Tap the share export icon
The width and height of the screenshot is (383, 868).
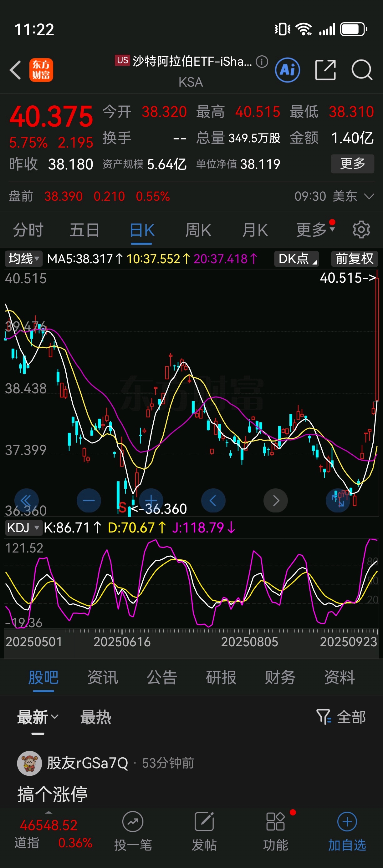pyautogui.click(x=325, y=70)
